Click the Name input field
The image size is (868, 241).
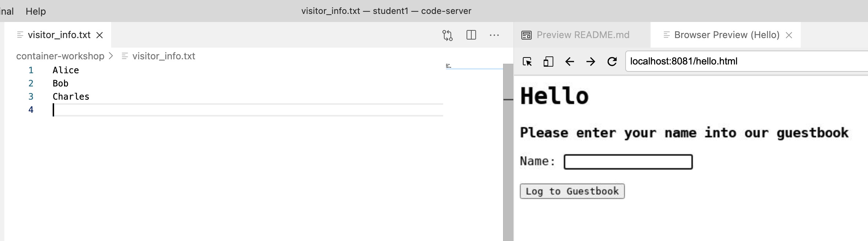coord(628,162)
